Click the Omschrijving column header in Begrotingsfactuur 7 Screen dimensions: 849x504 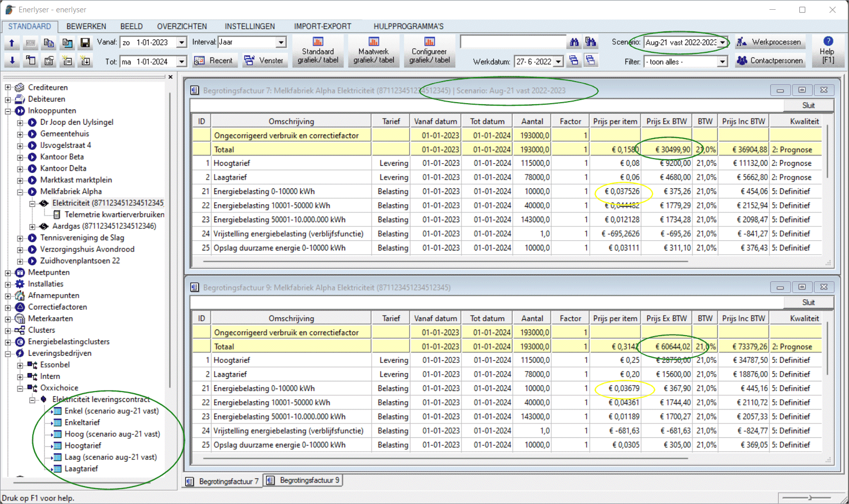pos(291,121)
